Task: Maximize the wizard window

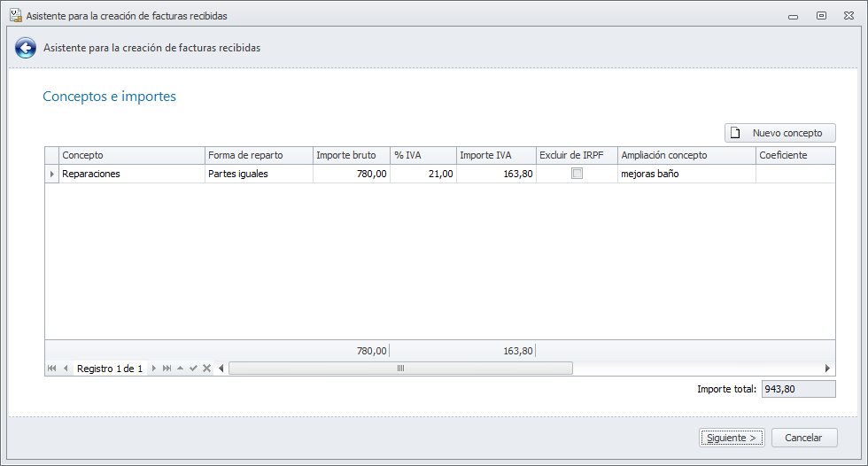Action: click(822, 15)
